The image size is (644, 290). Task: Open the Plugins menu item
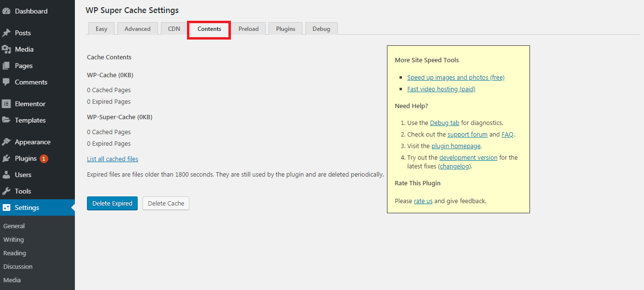[37, 158]
